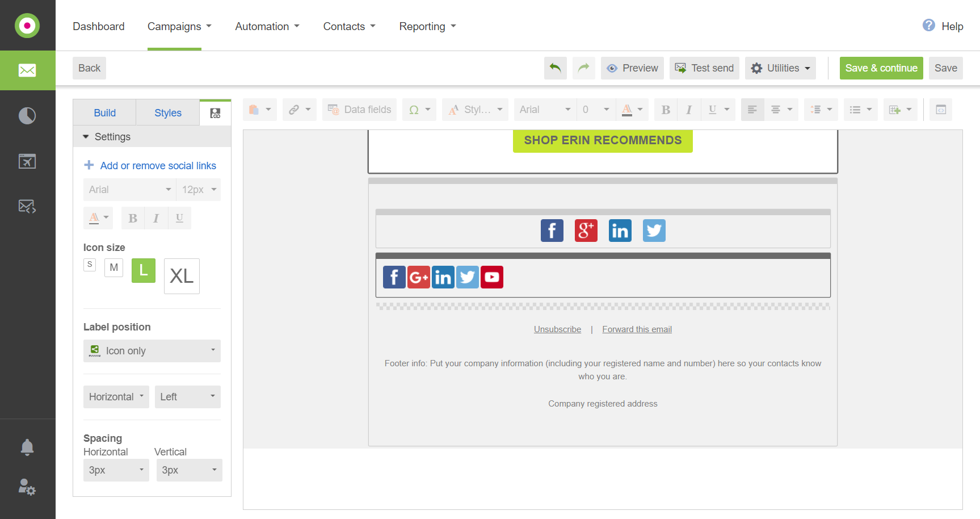
Task: Open the Automation menu
Action: [x=267, y=26]
